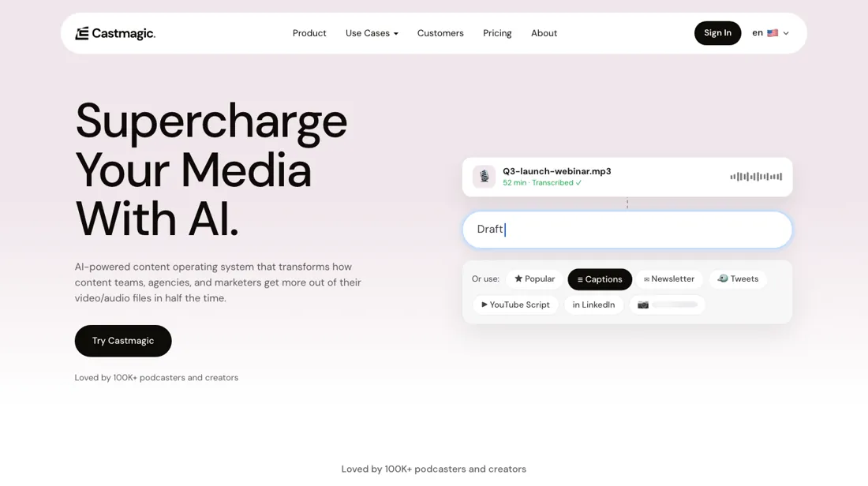Click the US flag icon

point(773,33)
